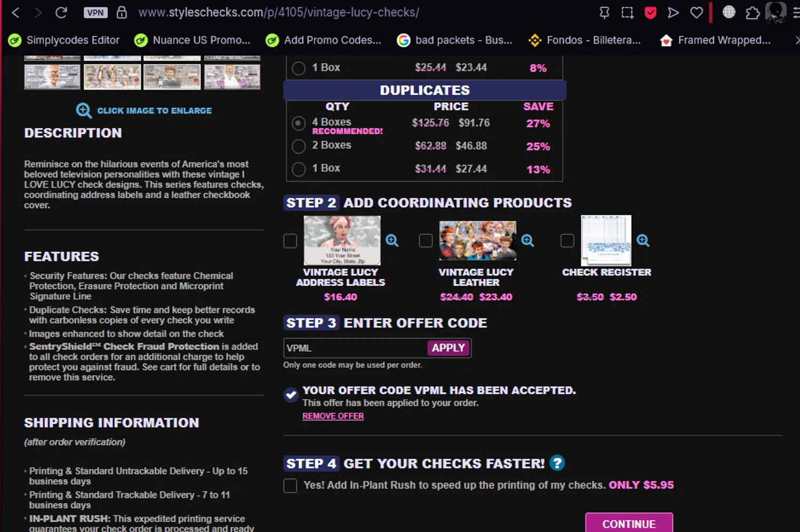
Task: Click Check Register product image
Action: pos(606,240)
